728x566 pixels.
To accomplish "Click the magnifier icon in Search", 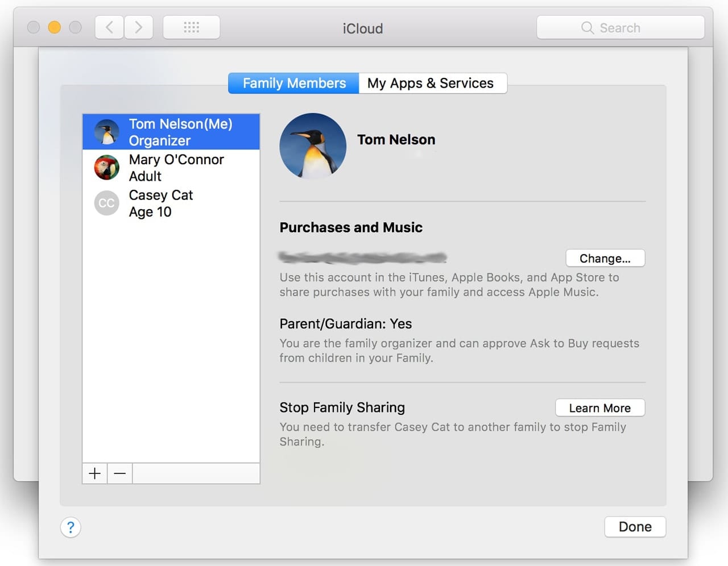I will coord(588,28).
